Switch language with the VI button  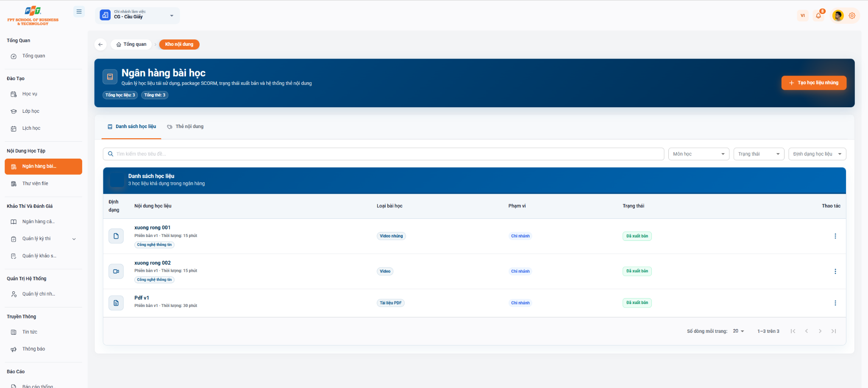(x=803, y=16)
